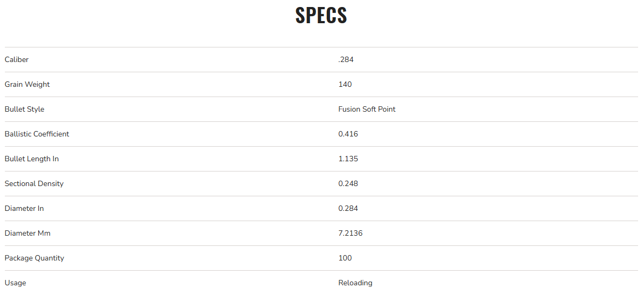Select the Sectional Density label

(x=34, y=183)
